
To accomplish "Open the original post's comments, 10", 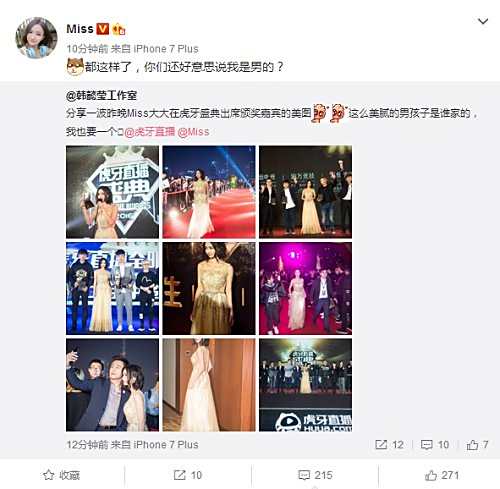I will [435, 445].
